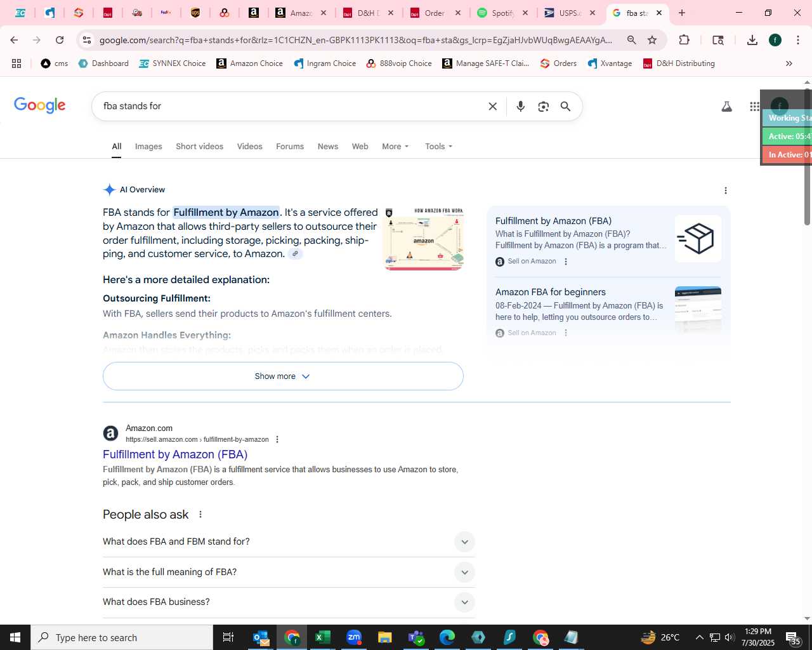Expand "What is the full meaning of FBA?"
Screen dimensions: 812x650
[289, 572]
